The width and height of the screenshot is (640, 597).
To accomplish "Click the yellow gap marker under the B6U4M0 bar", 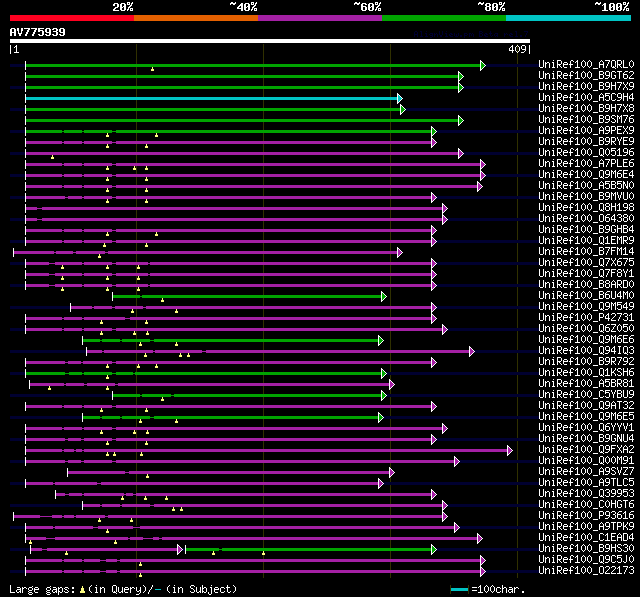I will point(162,301).
